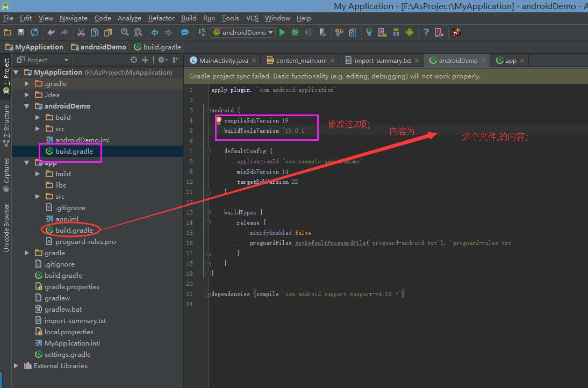Click Collapse All icon in Project panel
Viewport: 588px width, 388px height.
146,60
